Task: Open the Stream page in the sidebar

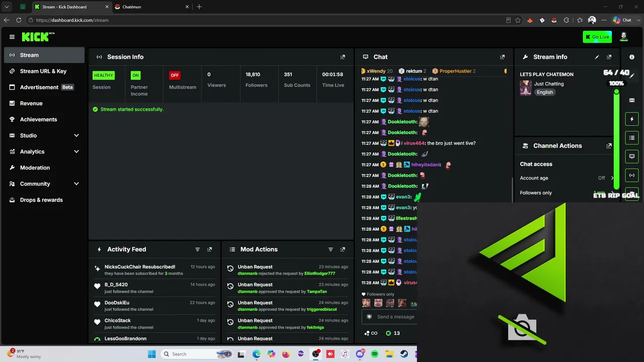Action: (x=44, y=55)
